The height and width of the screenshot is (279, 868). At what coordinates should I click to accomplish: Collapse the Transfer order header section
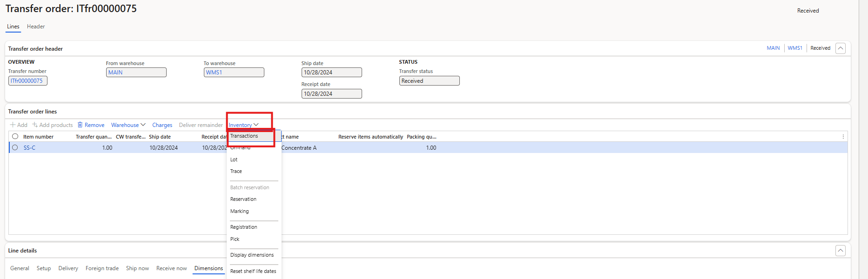pos(840,48)
